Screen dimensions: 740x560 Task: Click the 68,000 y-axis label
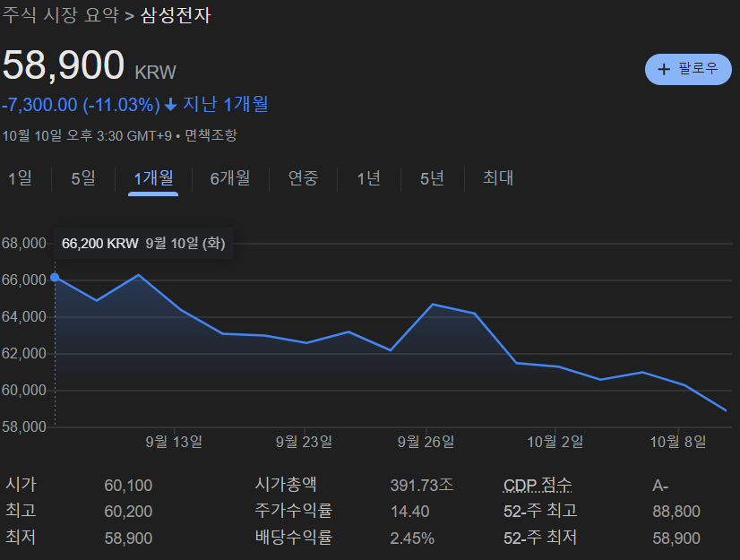tap(23, 244)
